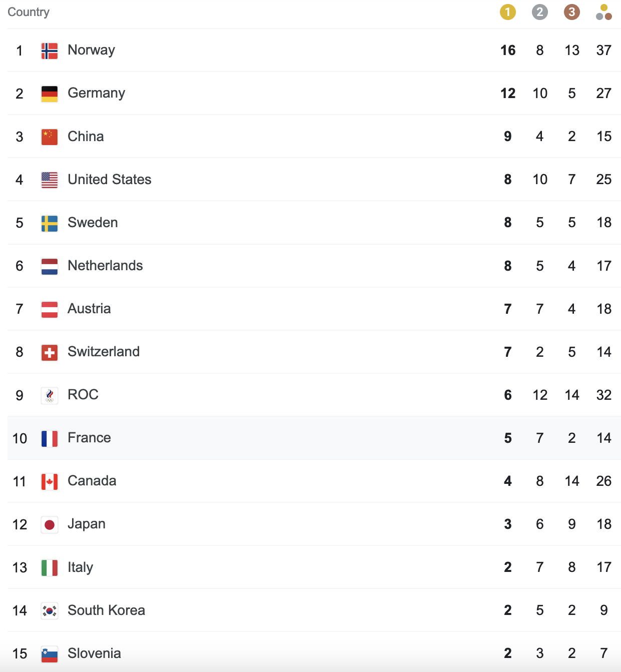Click the silver medal column icon

pos(539,12)
